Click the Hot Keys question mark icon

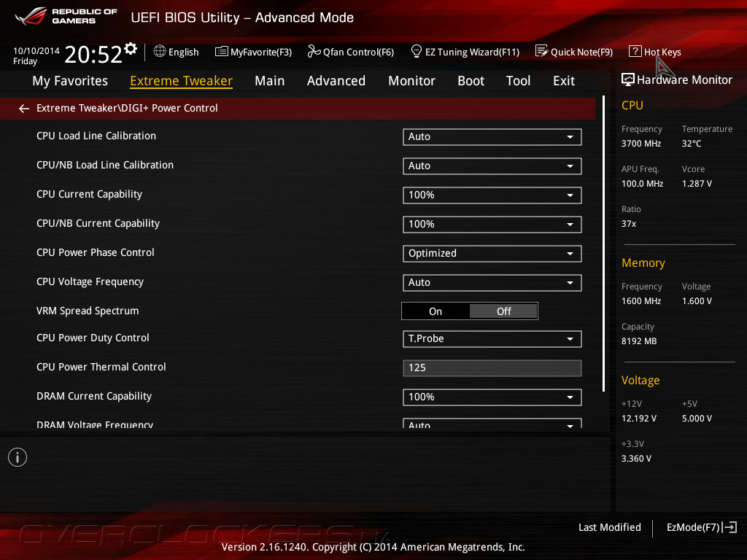(635, 51)
